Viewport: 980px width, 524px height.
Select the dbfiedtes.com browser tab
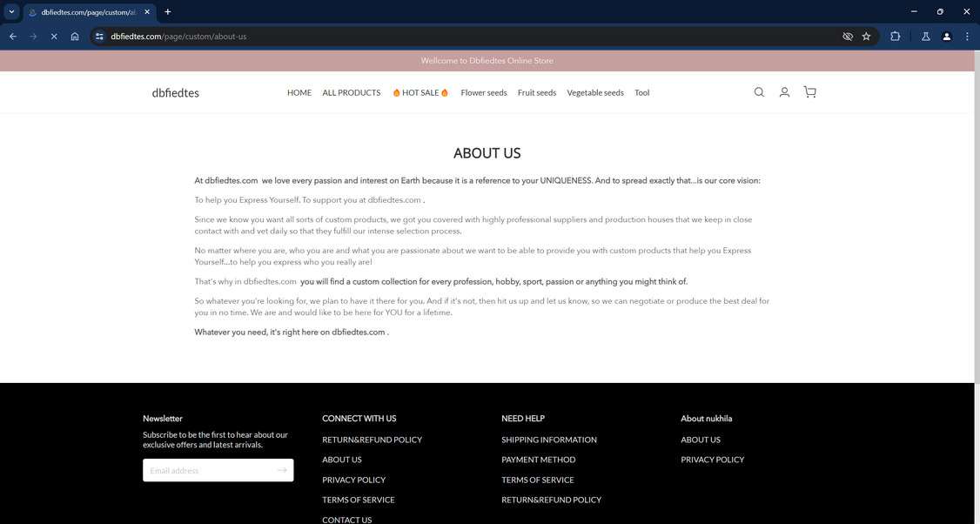click(x=90, y=12)
